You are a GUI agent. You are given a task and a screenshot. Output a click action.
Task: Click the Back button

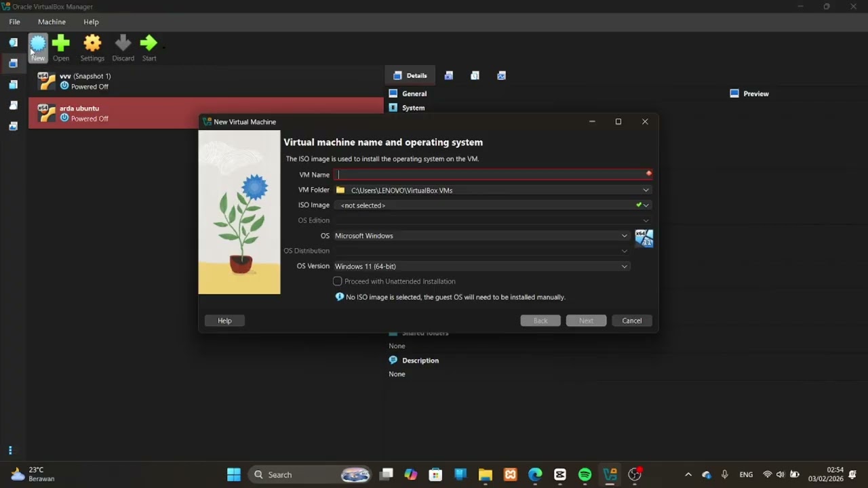tap(540, 321)
